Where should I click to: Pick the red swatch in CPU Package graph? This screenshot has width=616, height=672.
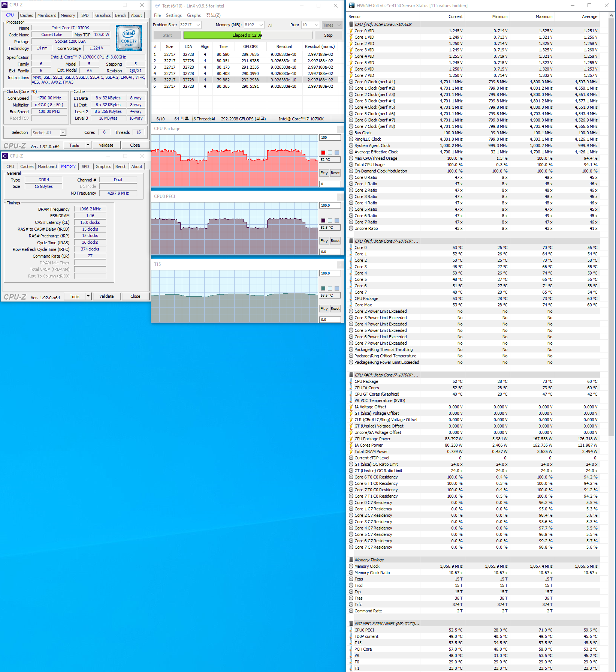click(x=323, y=153)
